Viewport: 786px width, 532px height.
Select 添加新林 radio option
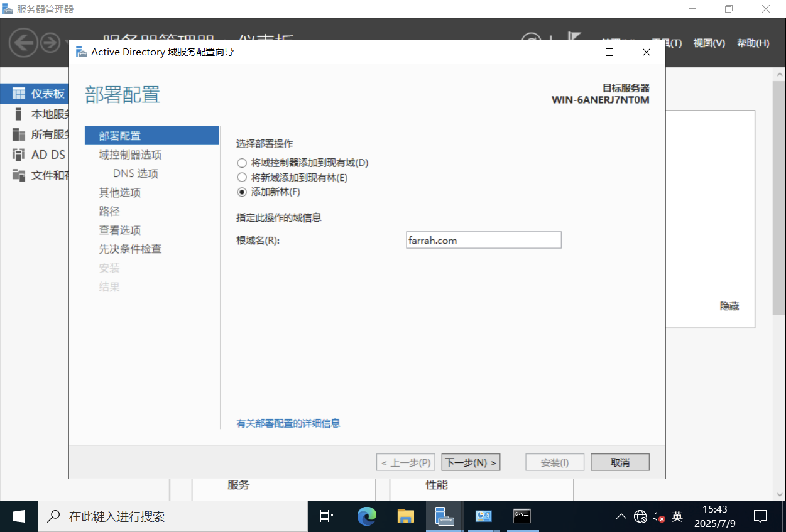pos(242,192)
